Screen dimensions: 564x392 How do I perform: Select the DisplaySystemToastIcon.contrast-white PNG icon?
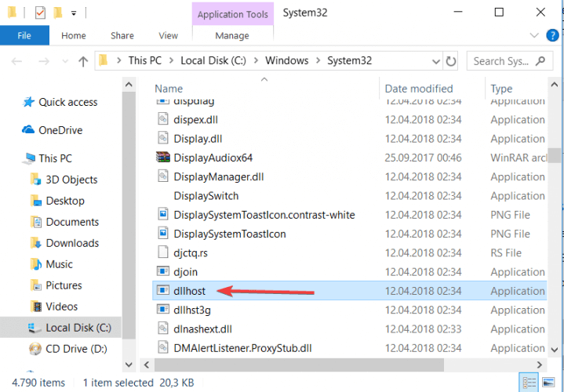point(163,214)
